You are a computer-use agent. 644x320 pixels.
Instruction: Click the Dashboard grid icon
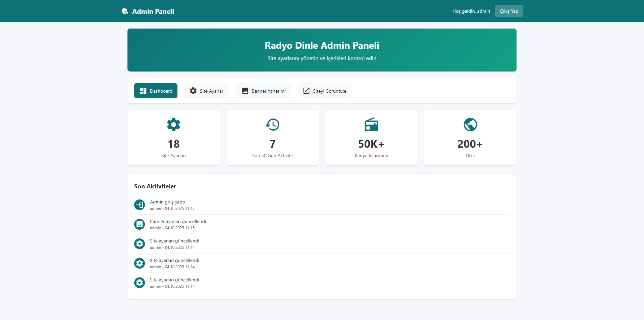(143, 91)
